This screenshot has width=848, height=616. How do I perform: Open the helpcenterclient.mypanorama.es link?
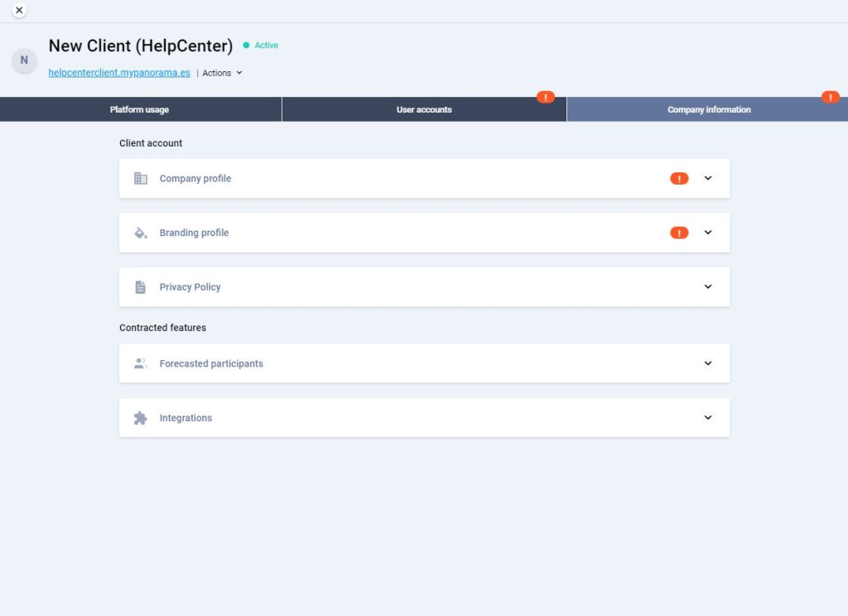tap(119, 73)
